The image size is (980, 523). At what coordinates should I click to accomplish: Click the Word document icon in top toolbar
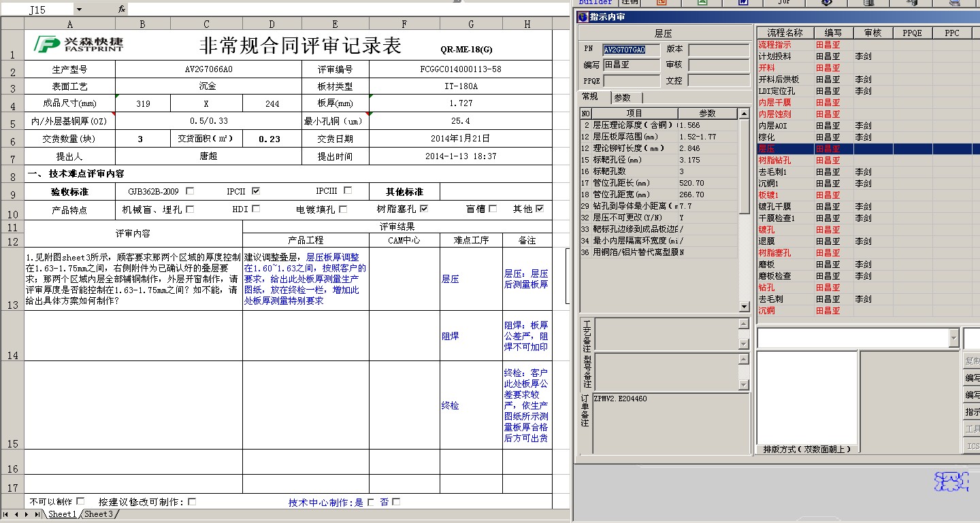coord(743,3)
